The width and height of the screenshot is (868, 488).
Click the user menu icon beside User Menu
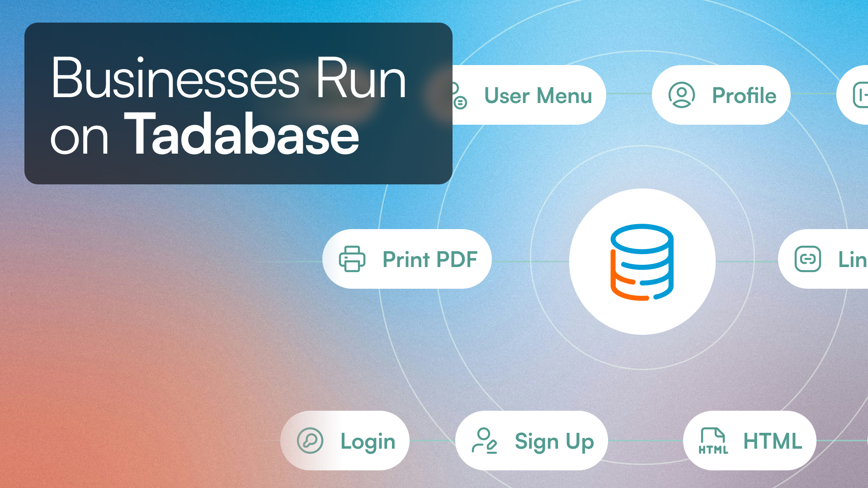point(459,95)
